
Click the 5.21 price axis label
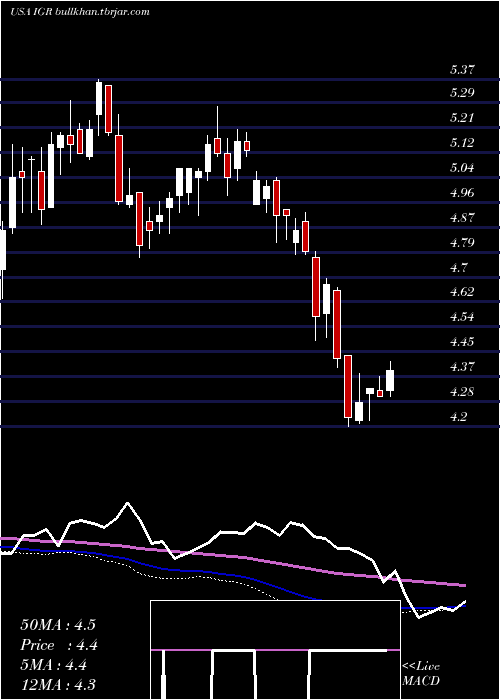462,118
